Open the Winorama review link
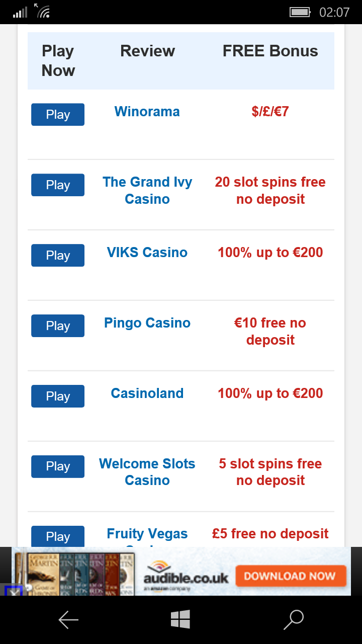 [x=147, y=112]
